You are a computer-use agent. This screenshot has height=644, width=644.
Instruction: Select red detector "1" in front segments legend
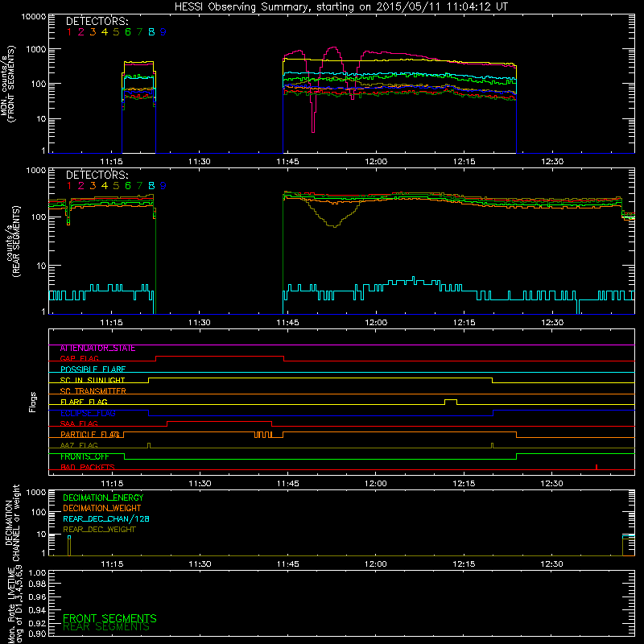click(x=69, y=32)
